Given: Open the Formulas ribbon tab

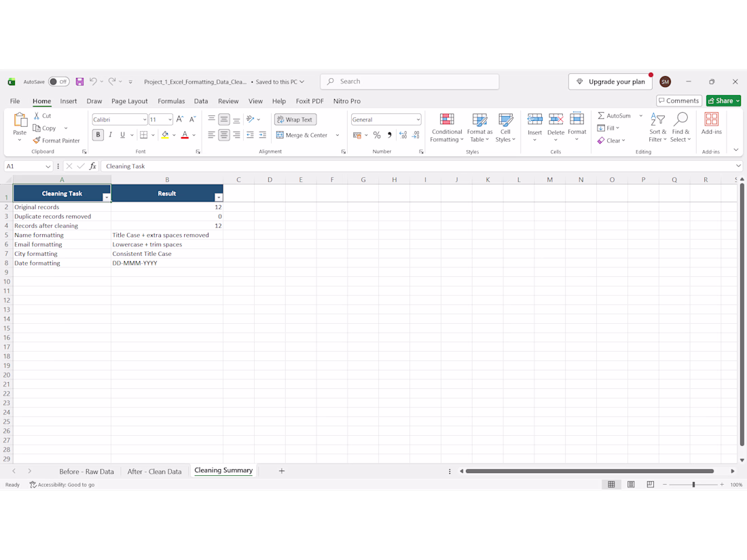Looking at the screenshot, I should (x=171, y=101).
